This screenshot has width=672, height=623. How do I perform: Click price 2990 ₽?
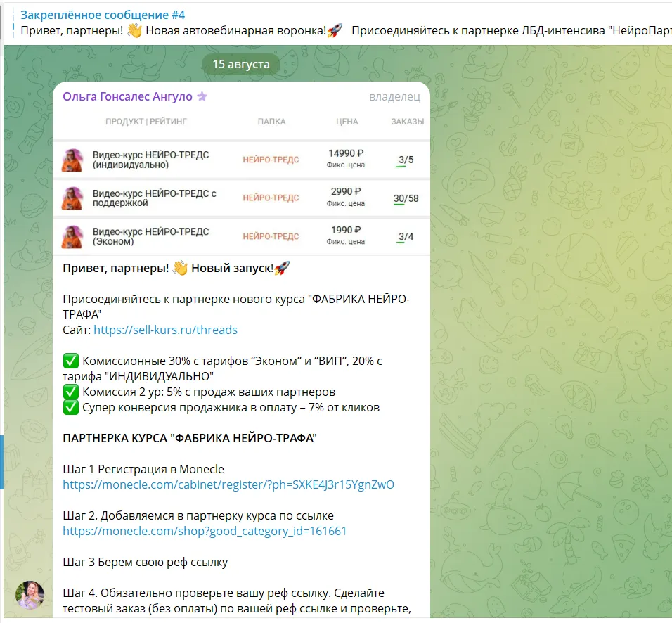[346, 192]
